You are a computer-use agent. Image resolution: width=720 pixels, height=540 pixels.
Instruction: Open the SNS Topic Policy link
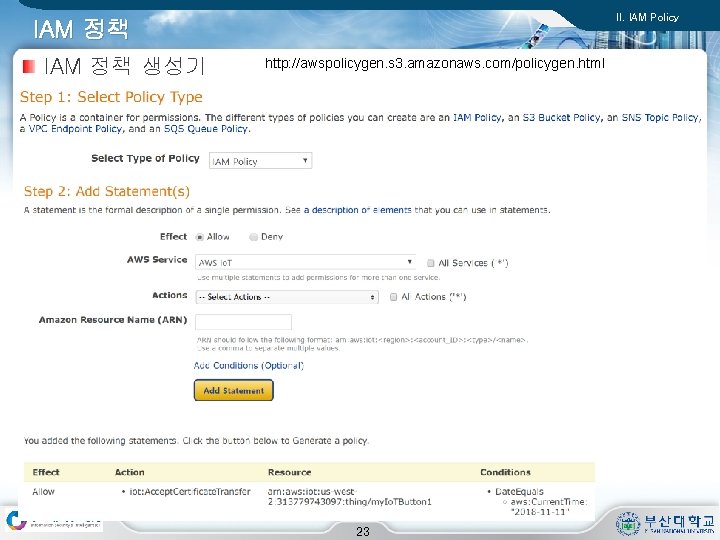[661, 118]
